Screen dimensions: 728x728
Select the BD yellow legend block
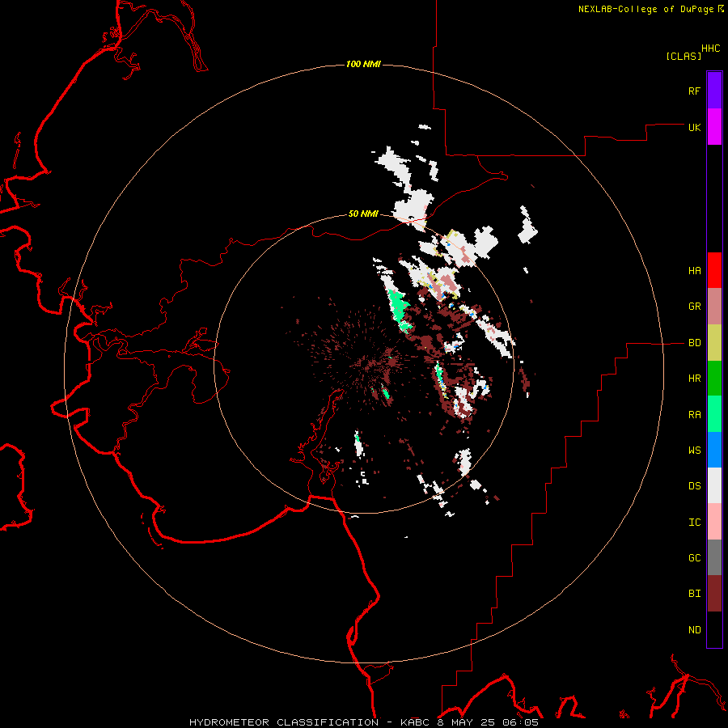(714, 343)
